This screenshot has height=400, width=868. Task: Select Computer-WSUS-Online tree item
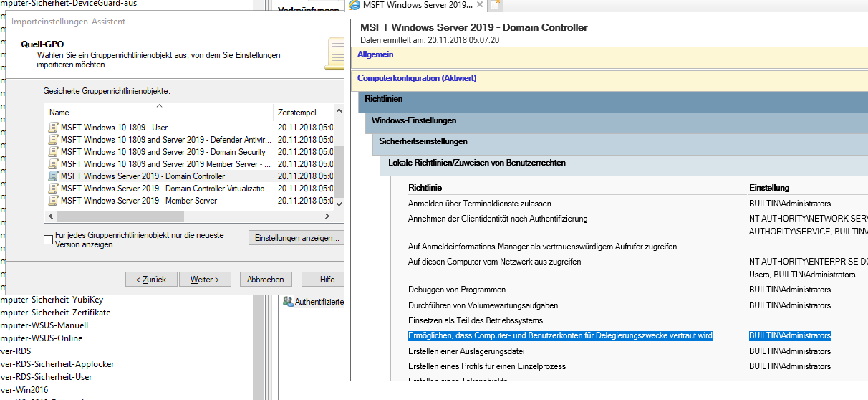(42, 338)
